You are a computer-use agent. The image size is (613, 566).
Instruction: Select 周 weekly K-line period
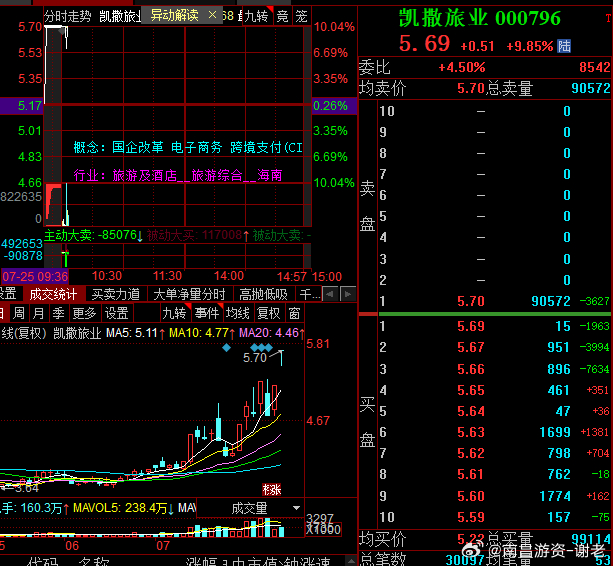click(x=19, y=313)
